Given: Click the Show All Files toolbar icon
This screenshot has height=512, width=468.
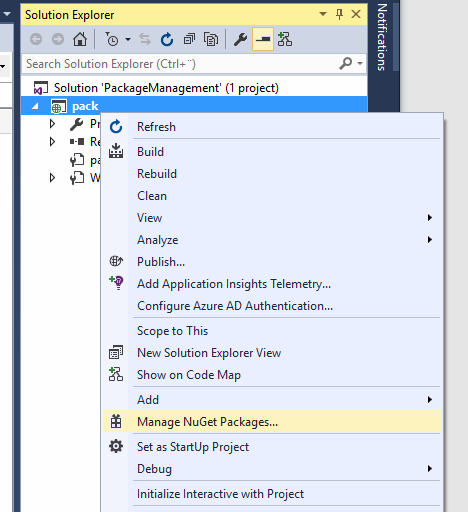Looking at the screenshot, I should pos(211,39).
